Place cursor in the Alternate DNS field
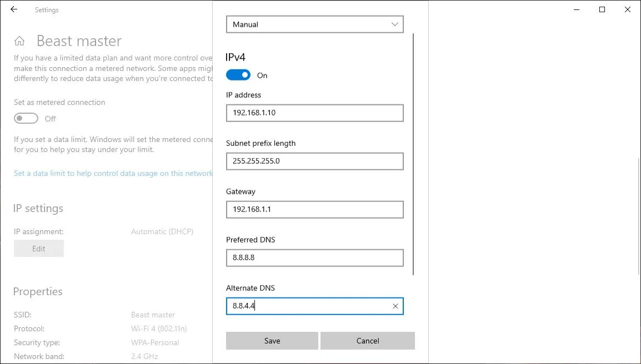This screenshot has height=364, width=641. (311, 306)
